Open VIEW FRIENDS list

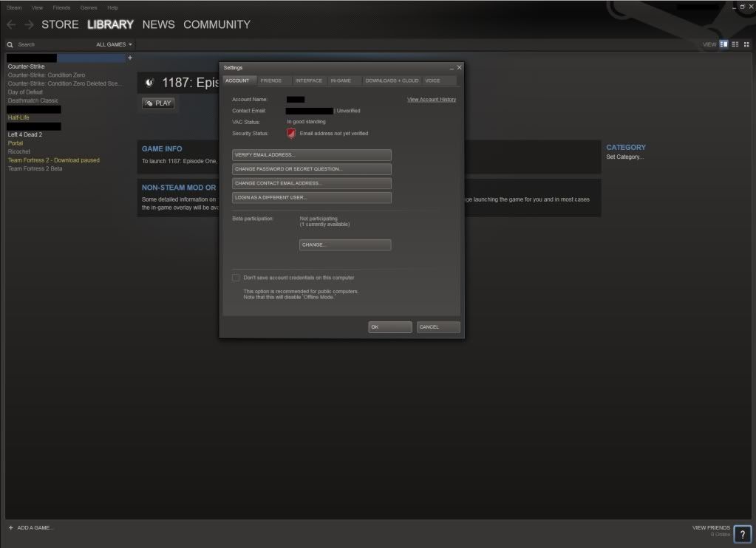coord(711,528)
